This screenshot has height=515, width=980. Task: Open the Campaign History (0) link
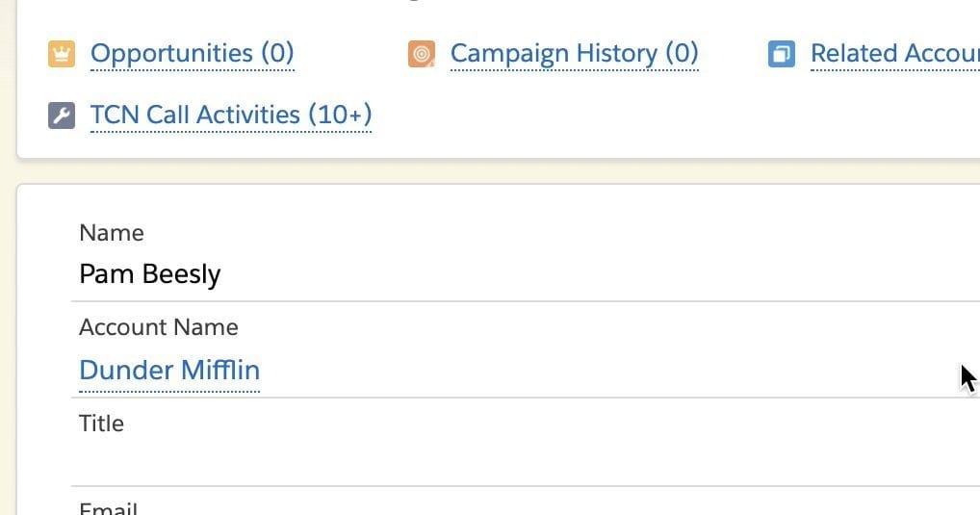[574, 53]
